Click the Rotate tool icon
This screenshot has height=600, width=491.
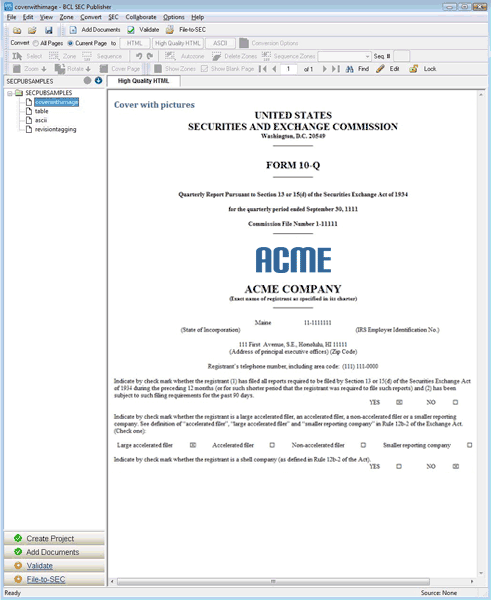coord(60,69)
